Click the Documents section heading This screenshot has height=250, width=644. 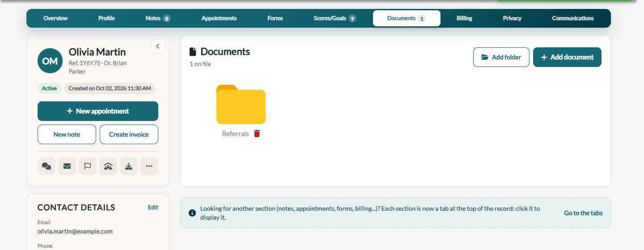click(x=225, y=51)
